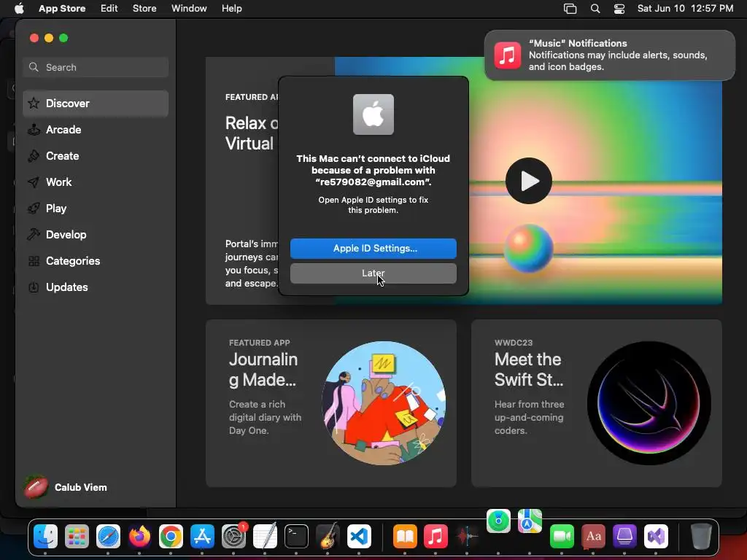747x560 pixels.
Task: Go to the Develop category in sidebar
Action: (96, 234)
